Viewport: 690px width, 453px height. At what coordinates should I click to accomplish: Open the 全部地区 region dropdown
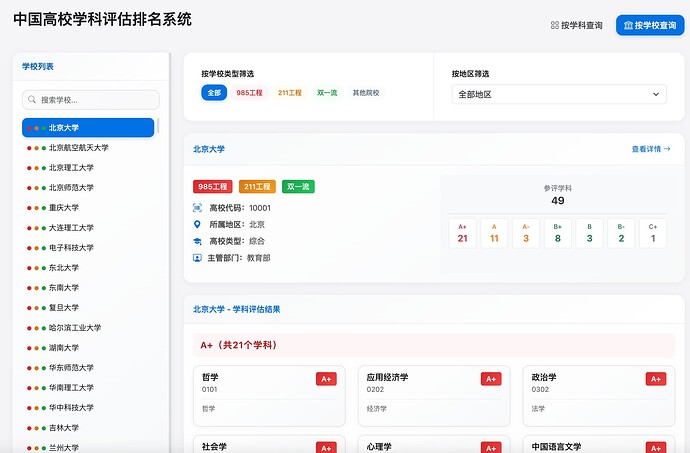coord(559,94)
